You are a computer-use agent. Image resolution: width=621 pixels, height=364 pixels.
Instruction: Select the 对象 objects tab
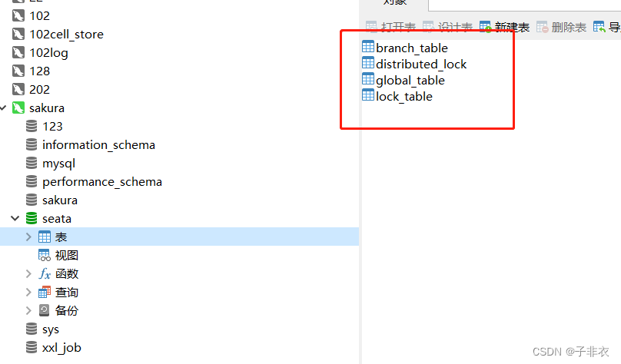click(394, 3)
